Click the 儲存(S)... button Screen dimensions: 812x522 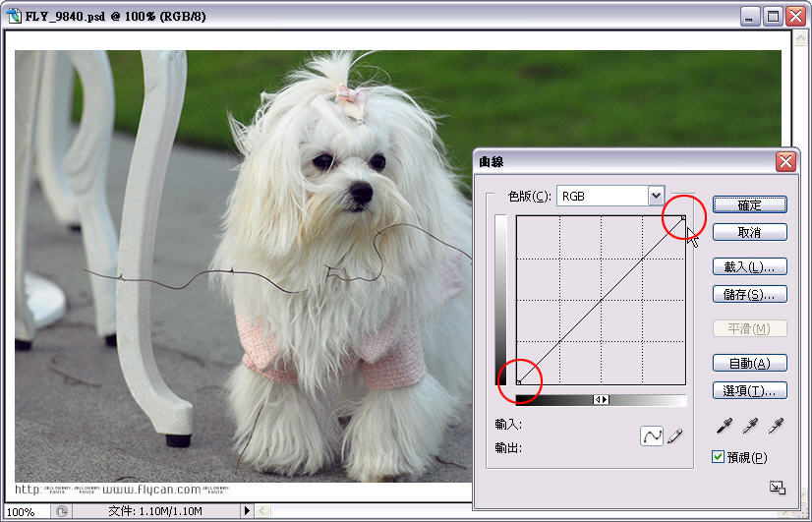tap(749, 294)
